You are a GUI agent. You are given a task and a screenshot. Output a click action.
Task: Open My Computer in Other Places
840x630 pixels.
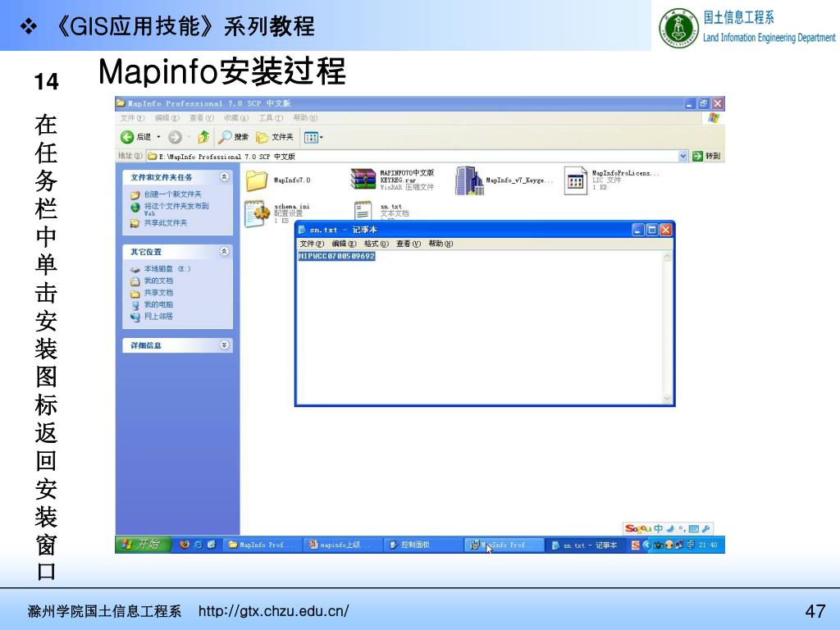158,304
